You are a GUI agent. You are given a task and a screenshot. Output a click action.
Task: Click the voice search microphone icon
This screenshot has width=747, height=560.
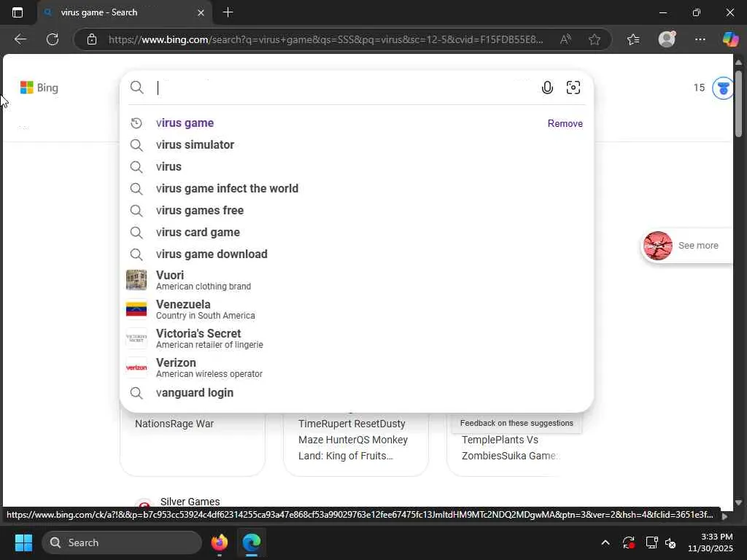tap(547, 87)
